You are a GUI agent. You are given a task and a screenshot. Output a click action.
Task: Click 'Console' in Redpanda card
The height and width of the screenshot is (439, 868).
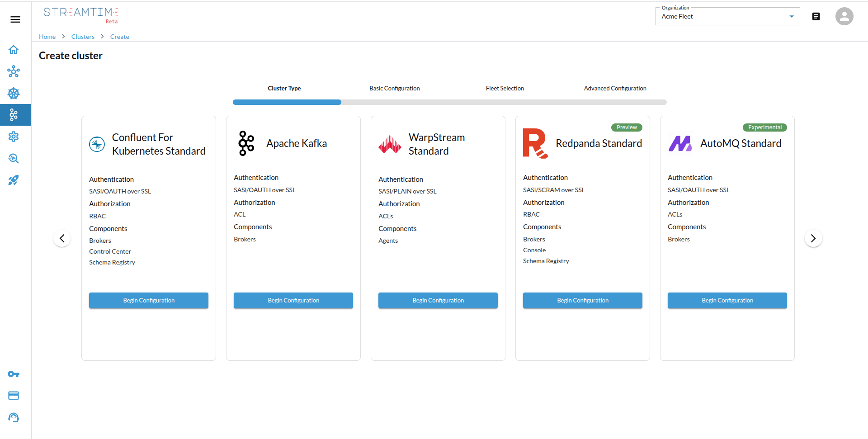click(534, 250)
